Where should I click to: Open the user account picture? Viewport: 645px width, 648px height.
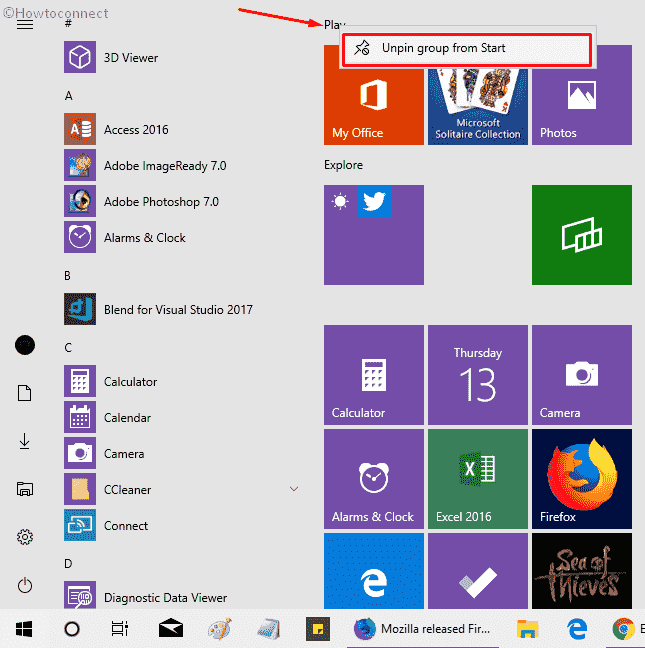25,345
